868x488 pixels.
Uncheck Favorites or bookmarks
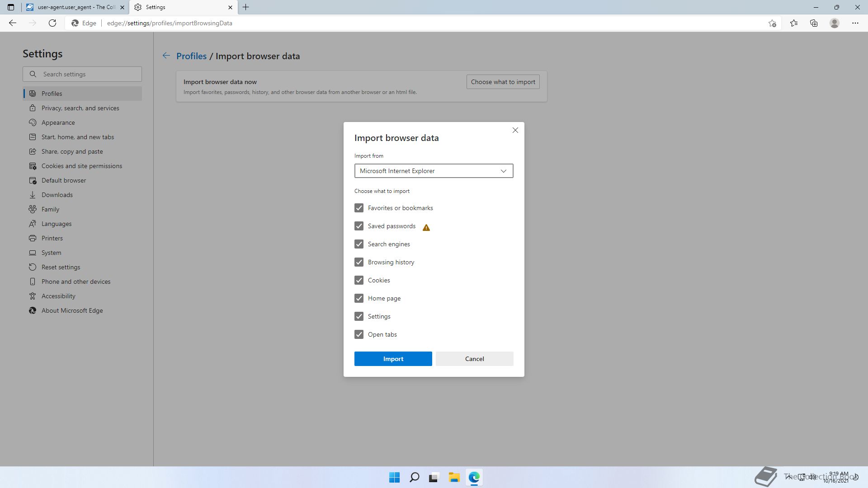[x=359, y=208]
